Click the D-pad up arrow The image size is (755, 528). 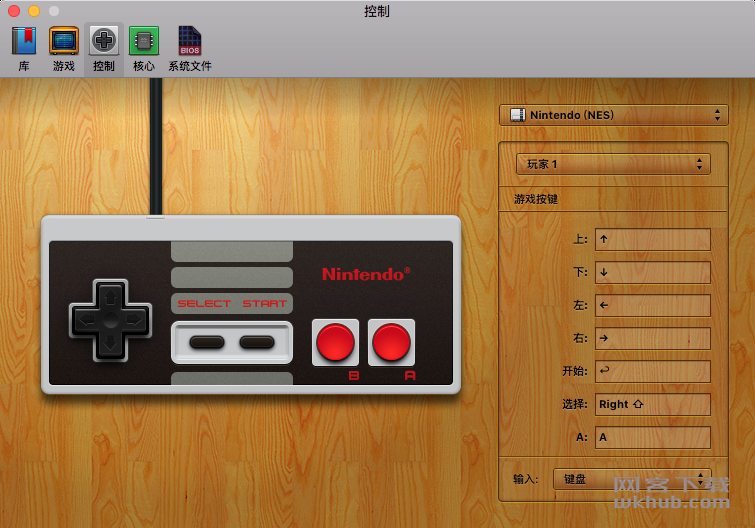[x=111, y=296]
